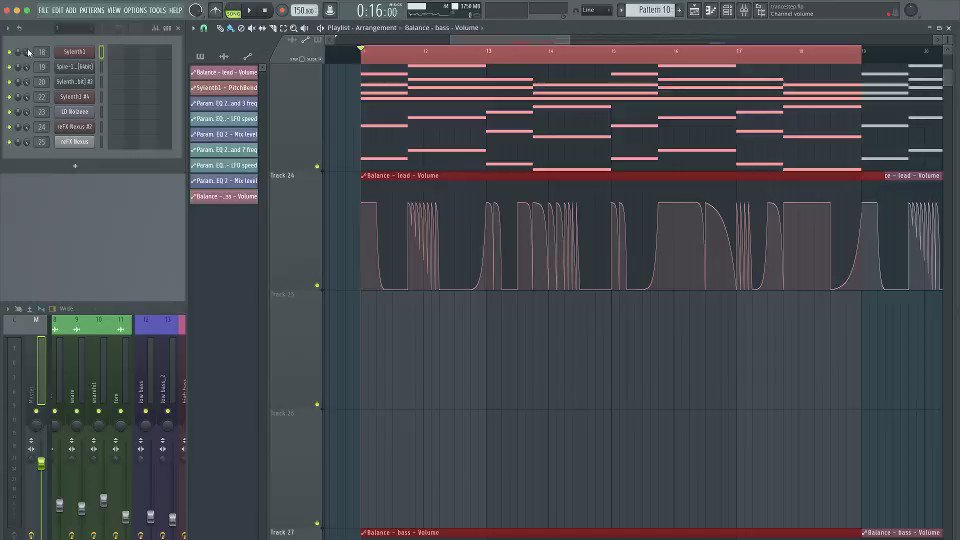Click the Master mixer fader

[41, 463]
